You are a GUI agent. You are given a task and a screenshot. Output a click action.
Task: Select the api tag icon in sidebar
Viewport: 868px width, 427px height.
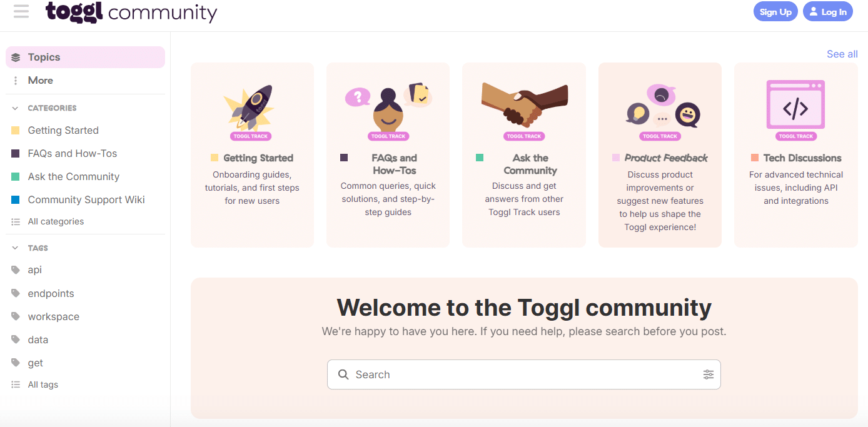[16, 270]
